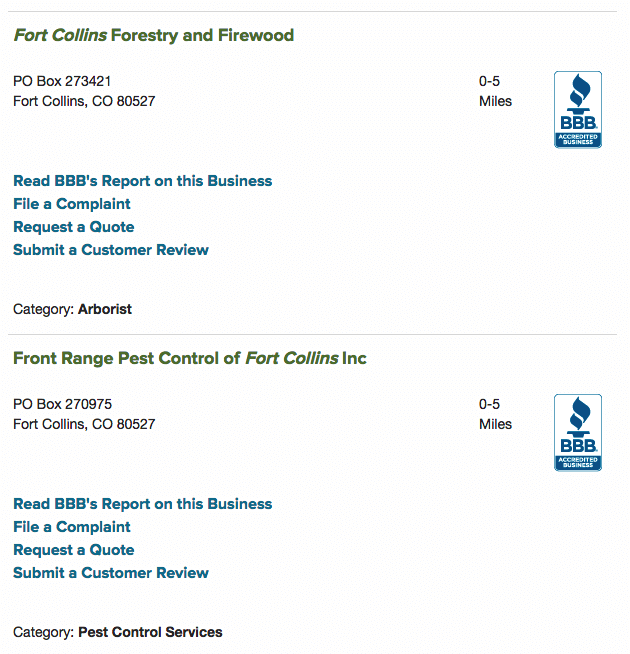Click the Arborist category label

[105, 309]
